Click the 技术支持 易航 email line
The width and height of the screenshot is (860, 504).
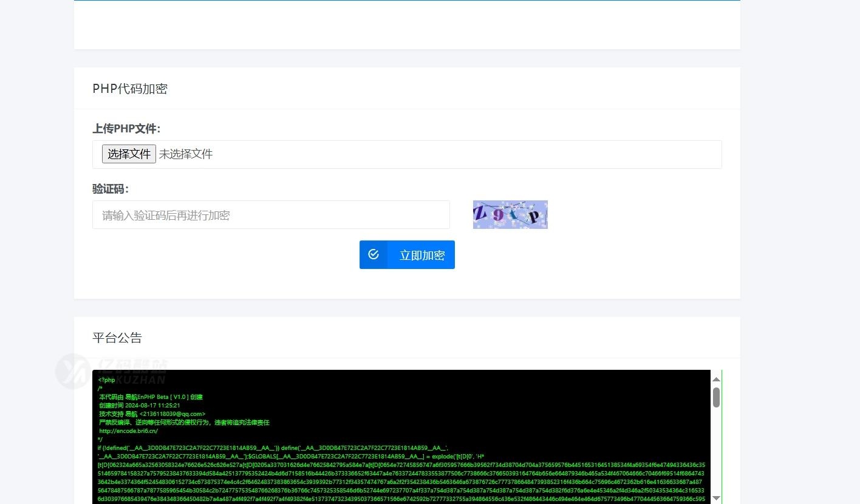tap(152, 414)
